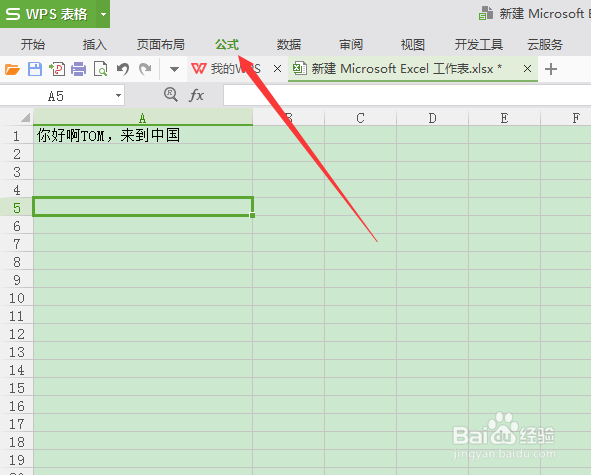Click the WPS logo on 我的WPS tab
This screenshot has width=591, height=475.
tap(199, 69)
